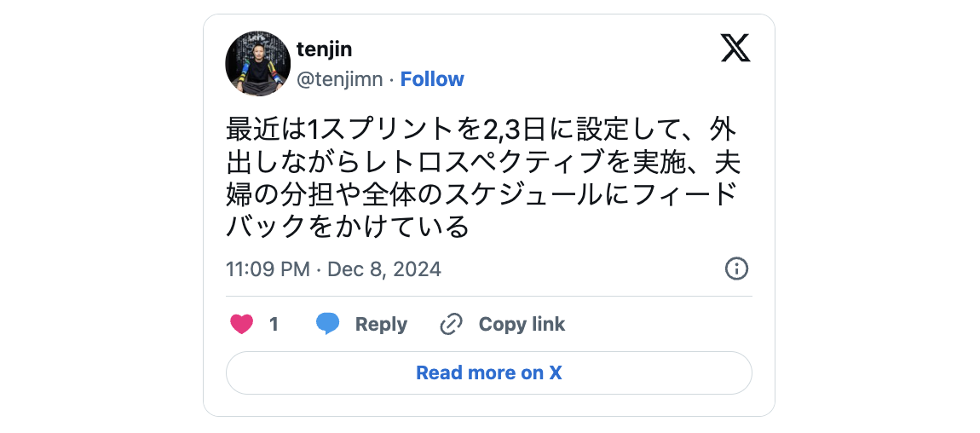Click the "Copy link" text label
Screen dimensions: 980x433
coord(522,324)
